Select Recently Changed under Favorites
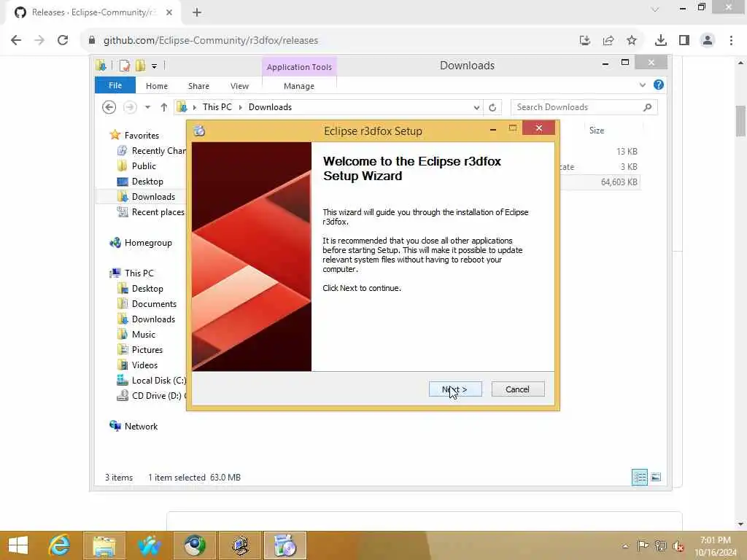 click(x=158, y=150)
